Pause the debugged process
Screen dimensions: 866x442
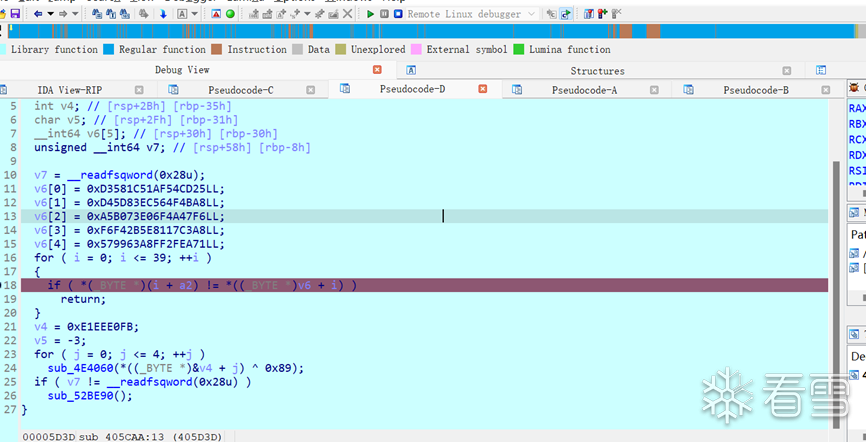click(x=384, y=14)
